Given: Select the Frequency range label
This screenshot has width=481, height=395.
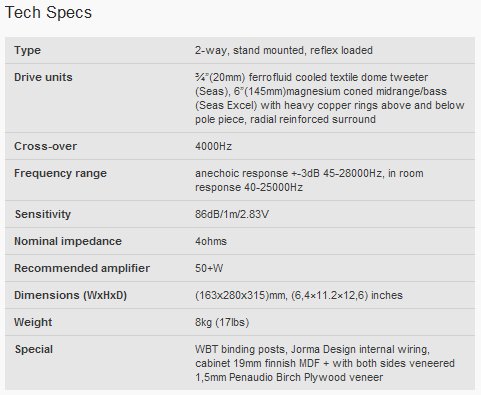Looking at the screenshot, I should (x=60, y=173).
